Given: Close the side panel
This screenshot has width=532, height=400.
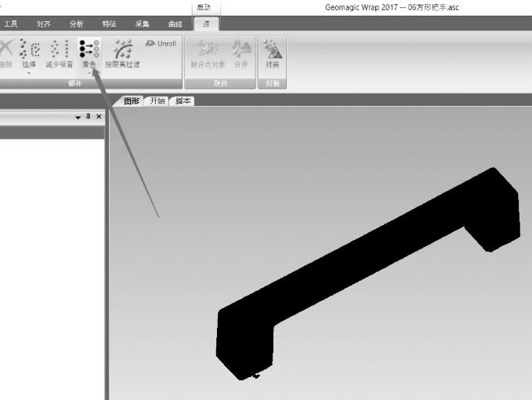Looking at the screenshot, I should tap(99, 116).
